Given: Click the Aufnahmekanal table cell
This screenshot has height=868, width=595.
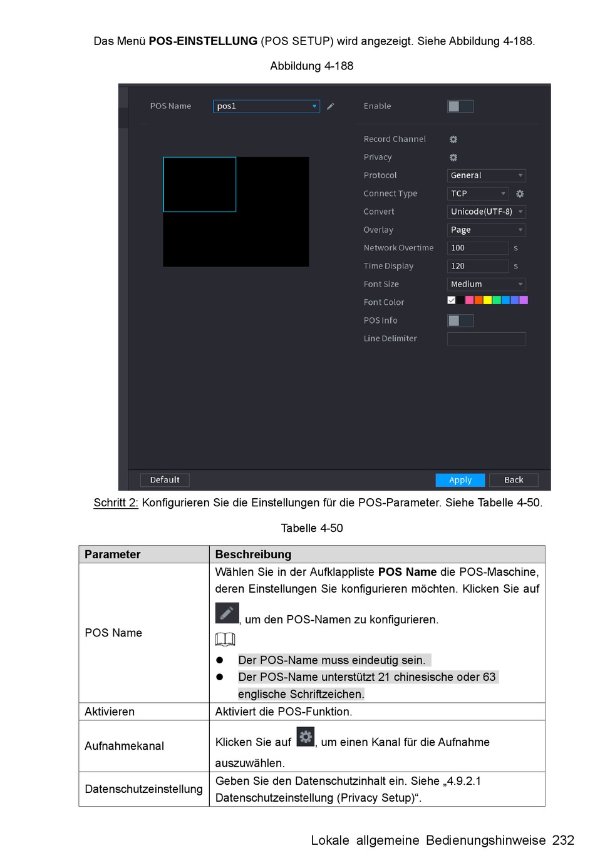Looking at the screenshot, I should pyautogui.click(x=144, y=746).
